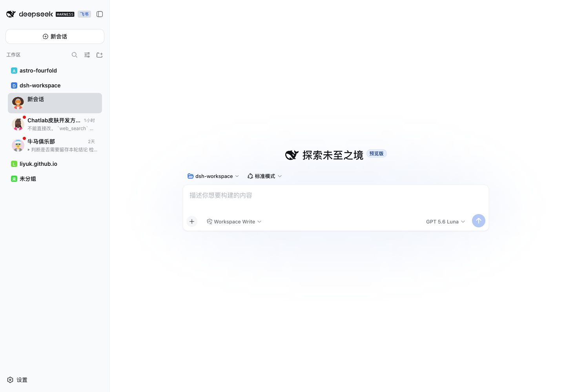Open the Workspace Write permission dropdown
The height and width of the screenshot is (392, 565).
click(234, 222)
